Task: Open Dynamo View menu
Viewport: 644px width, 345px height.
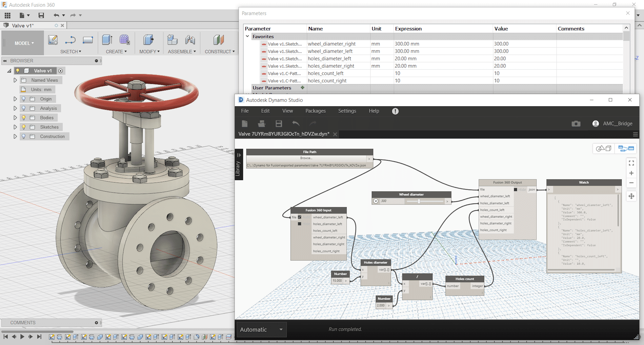Action: [x=287, y=111]
